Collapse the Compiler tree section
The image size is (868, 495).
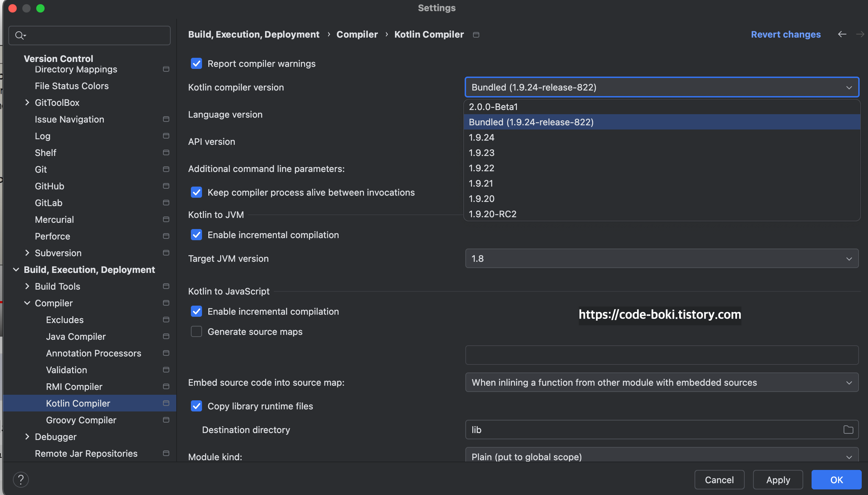tap(27, 303)
